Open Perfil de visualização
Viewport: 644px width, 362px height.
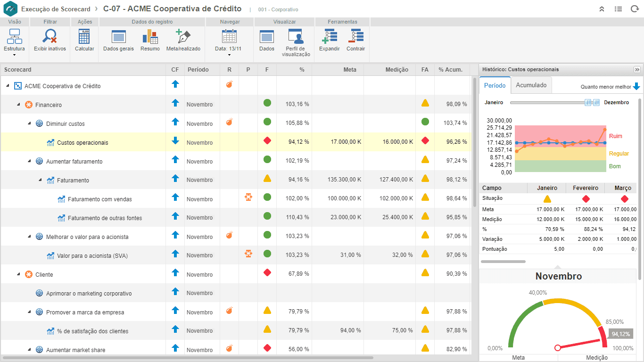[x=296, y=42]
